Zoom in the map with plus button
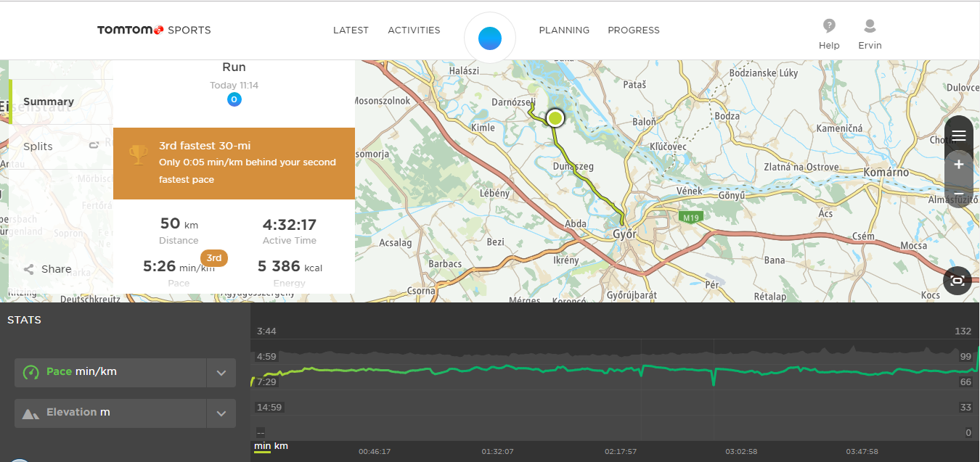 pos(959,165)
